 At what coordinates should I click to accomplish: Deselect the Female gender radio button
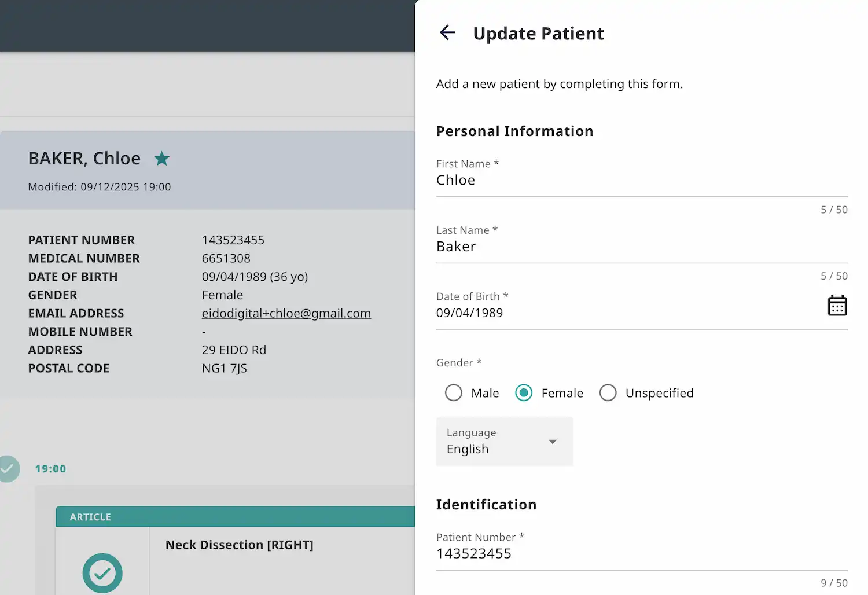click(524, 393)
